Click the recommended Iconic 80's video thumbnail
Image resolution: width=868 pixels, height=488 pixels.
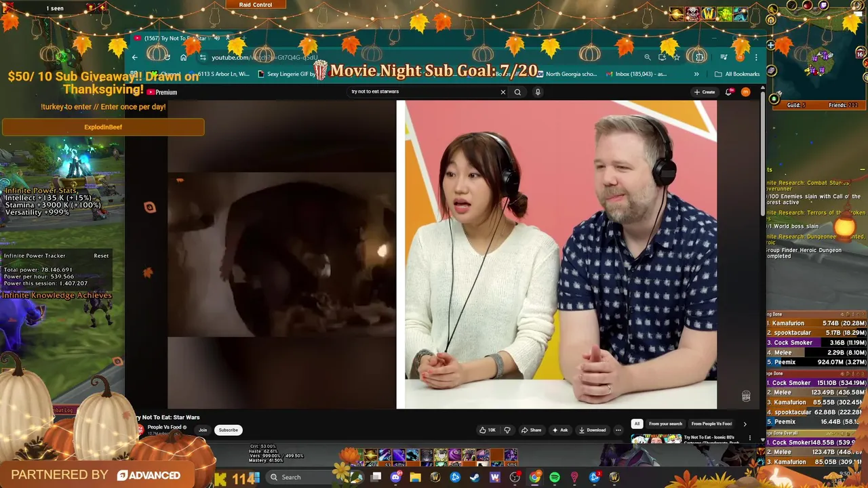(656, 439)
